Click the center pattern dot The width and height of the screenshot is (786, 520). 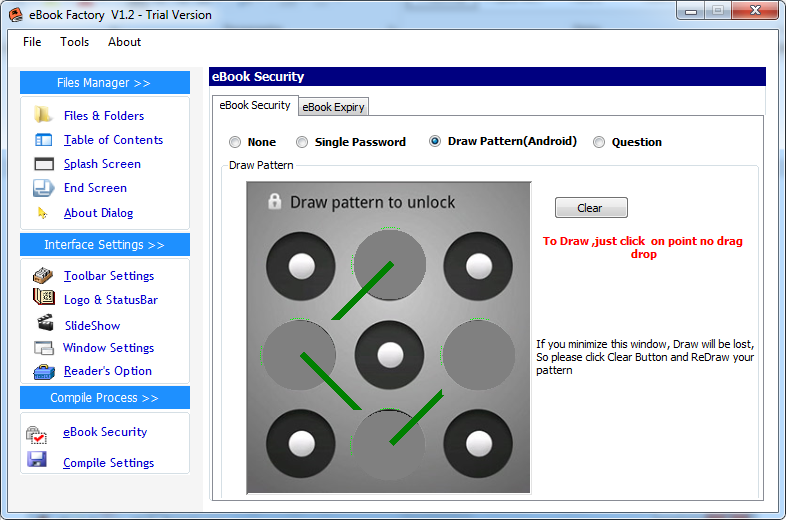389,355
